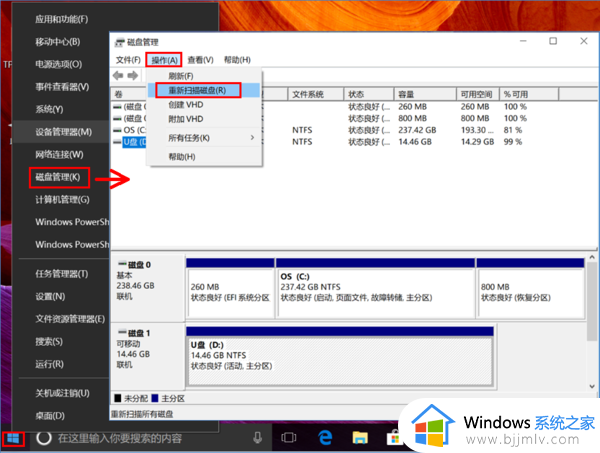Open Task View from the taskbar
Image resolution: width=600 pixels, height=453 pixels.
point(290,438)
